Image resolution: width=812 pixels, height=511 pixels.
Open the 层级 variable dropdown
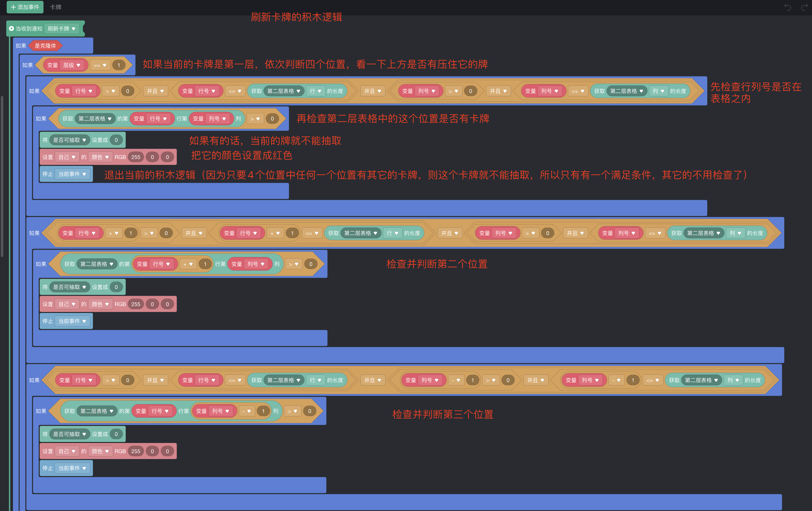click(x=72, y=65)
